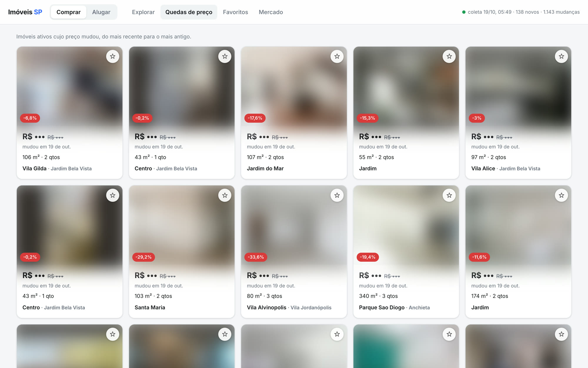This screenshot has height=368, width=588.
Task: Click the -15,3% price drop badge
Action: pyautogui.click(x=367, y=118)
